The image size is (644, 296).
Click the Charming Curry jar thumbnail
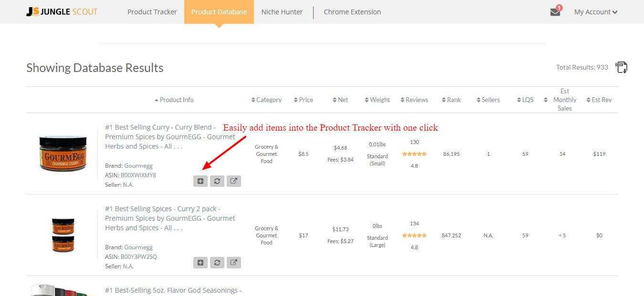click(62, 153)
